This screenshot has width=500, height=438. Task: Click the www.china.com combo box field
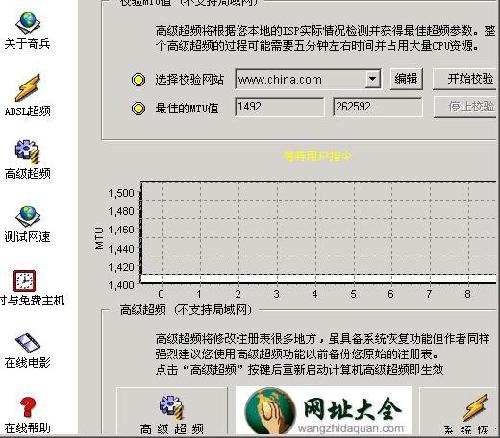(x=308, y=79)
